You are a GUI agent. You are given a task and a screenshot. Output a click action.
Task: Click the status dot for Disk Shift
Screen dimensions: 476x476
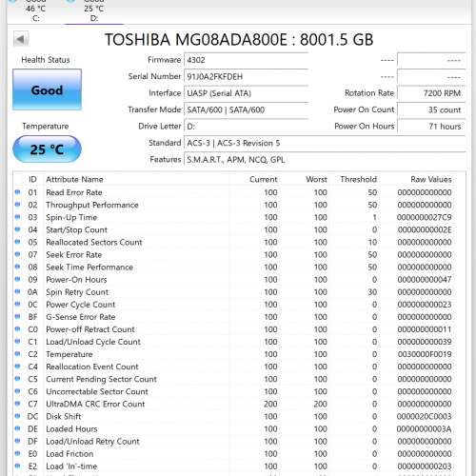[17, 416]
